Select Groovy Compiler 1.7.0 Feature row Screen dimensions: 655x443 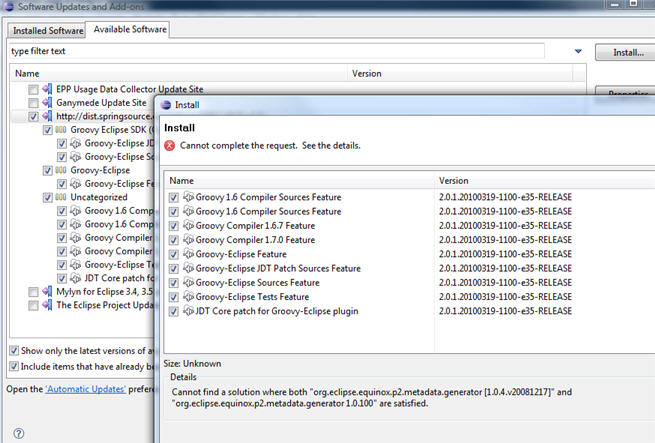click(x=410, y=240)
